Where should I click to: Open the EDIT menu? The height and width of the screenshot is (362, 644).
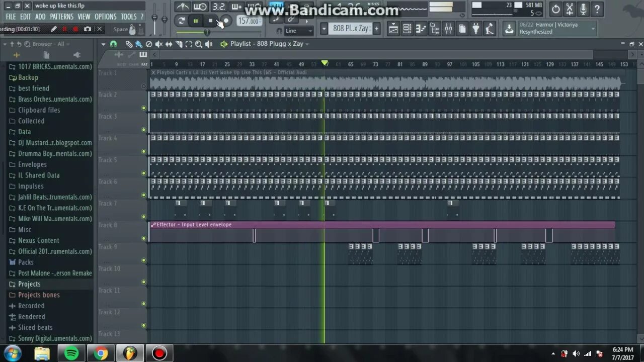coord(26,17)
